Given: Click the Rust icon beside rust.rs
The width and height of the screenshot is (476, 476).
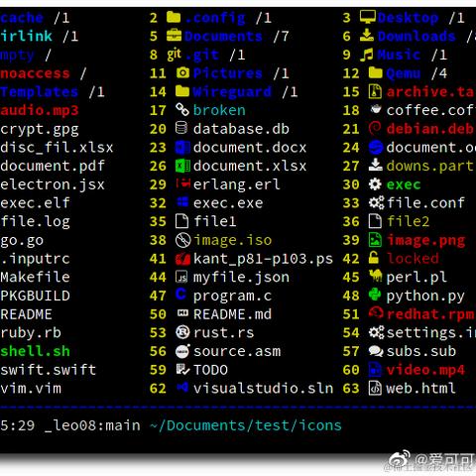Looking at the screenshot, I should tap(182, 332).
